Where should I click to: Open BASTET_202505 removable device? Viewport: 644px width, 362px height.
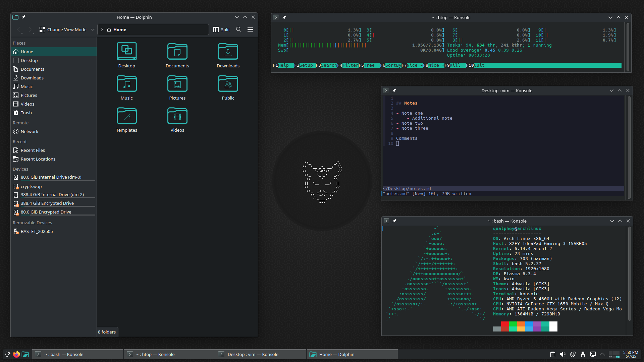click(x=37, y=231)
